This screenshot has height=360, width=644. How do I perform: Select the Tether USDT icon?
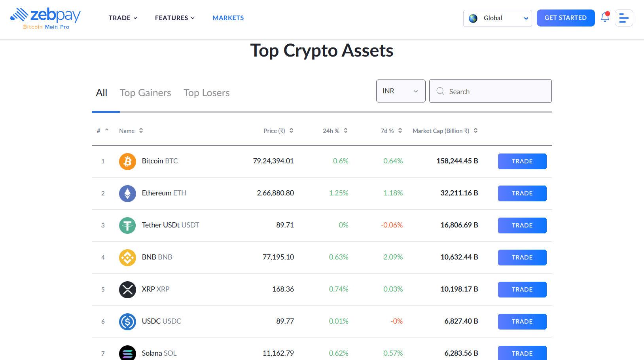coord(127,225)
